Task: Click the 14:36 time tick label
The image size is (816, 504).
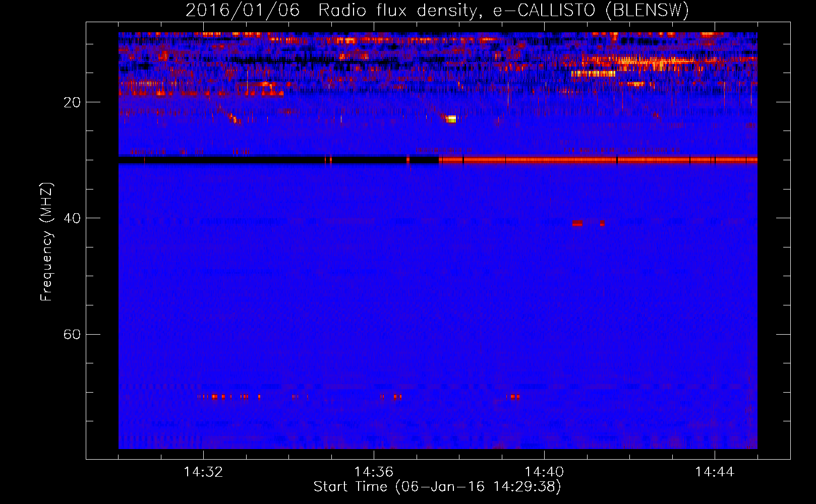Action: tap(374, 472)
